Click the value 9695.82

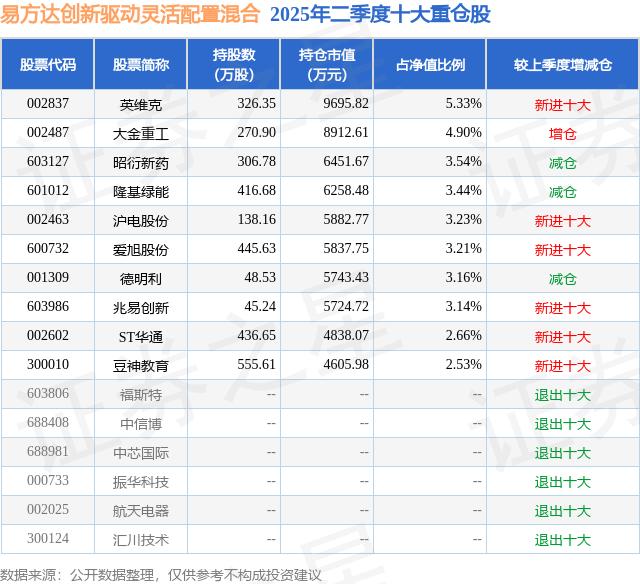tap(346, 104)
